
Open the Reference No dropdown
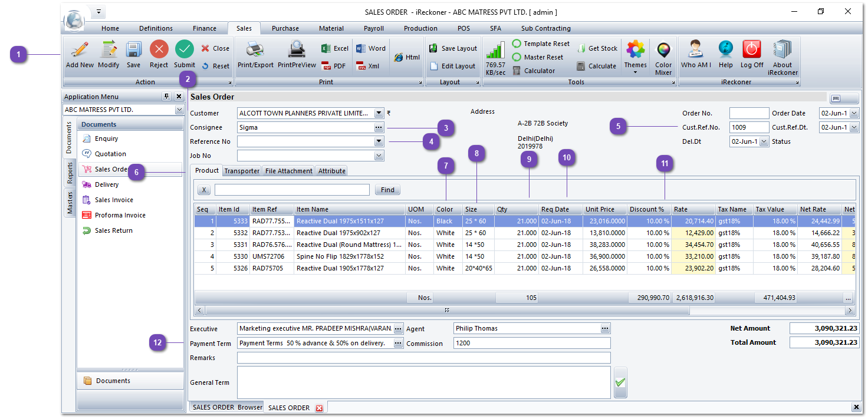pos(379,141)
